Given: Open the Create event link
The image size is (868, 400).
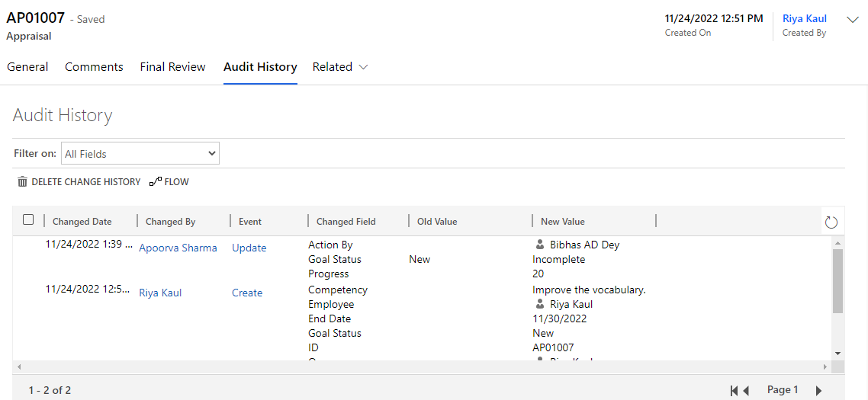Looking at the screenshot, I should coord(247,293).
